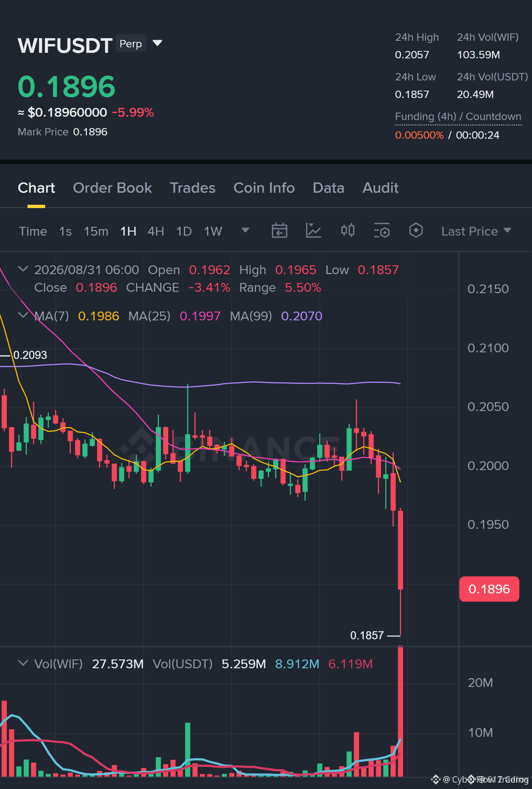The height and width of the screenshot is (789, 532).
Task: Click the funding rate 0.00500%
Action: pos(419,135)
